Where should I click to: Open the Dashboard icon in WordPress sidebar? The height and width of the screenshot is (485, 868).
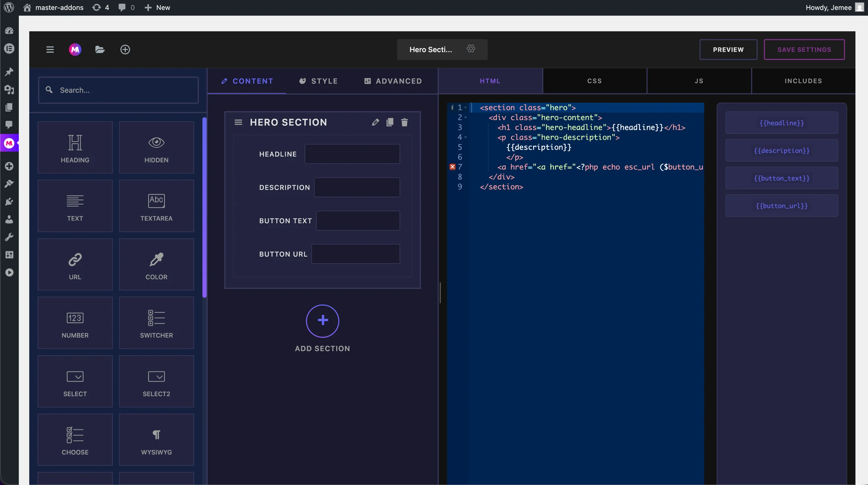[x=9, y=31]
